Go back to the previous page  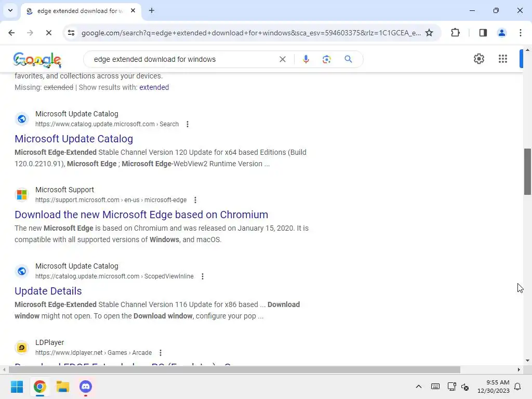[11, 33]
